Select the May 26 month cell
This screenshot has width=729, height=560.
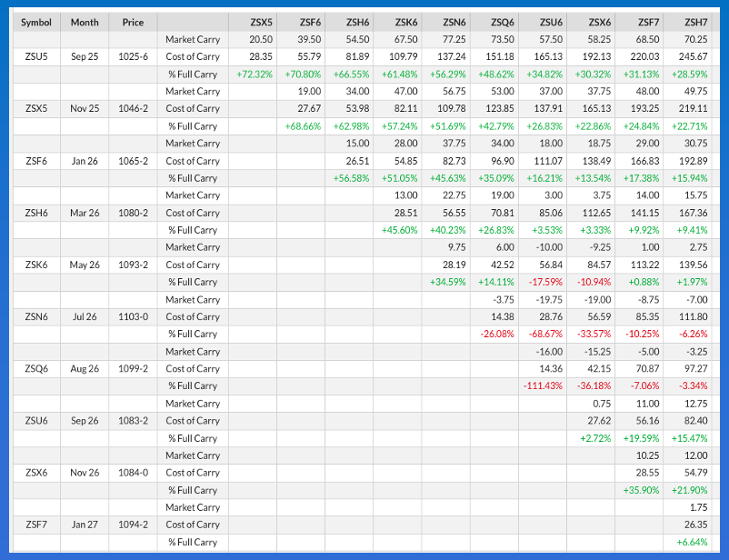(x=85, y=265)
